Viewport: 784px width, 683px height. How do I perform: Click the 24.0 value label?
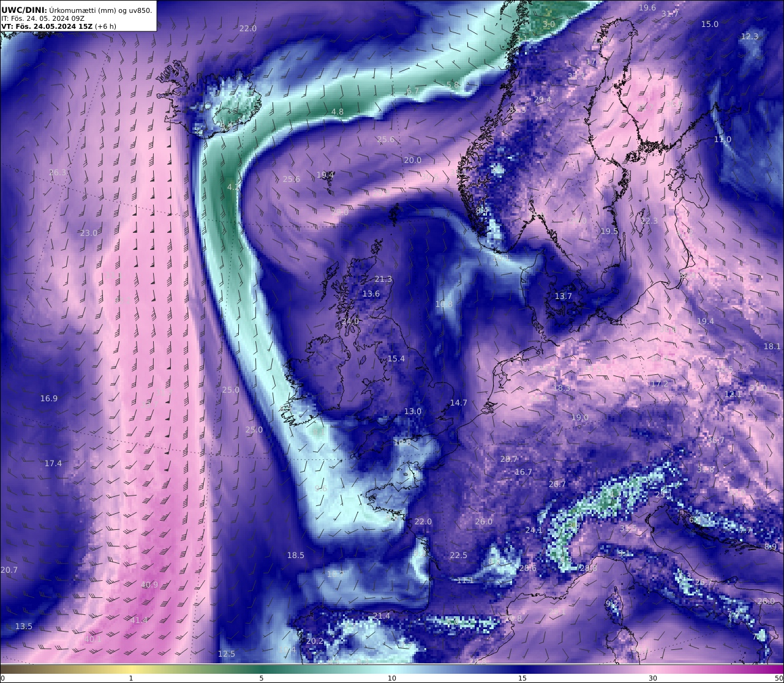pos(350,321)
